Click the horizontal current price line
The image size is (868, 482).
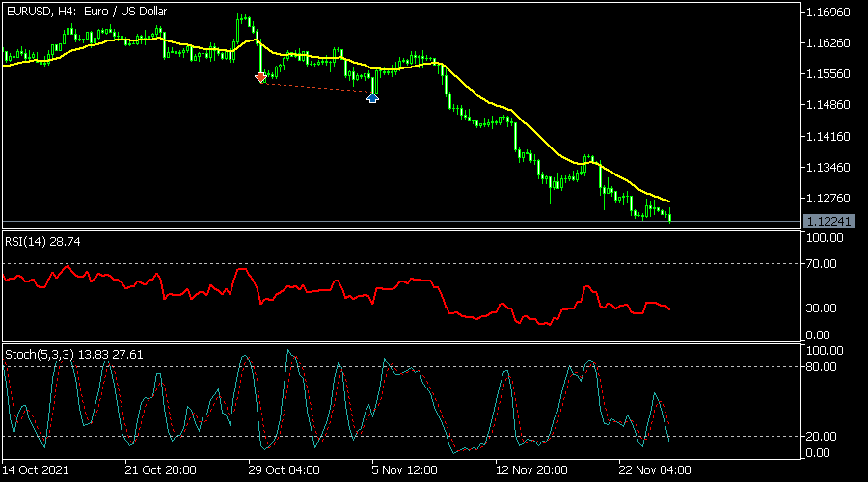401,222
